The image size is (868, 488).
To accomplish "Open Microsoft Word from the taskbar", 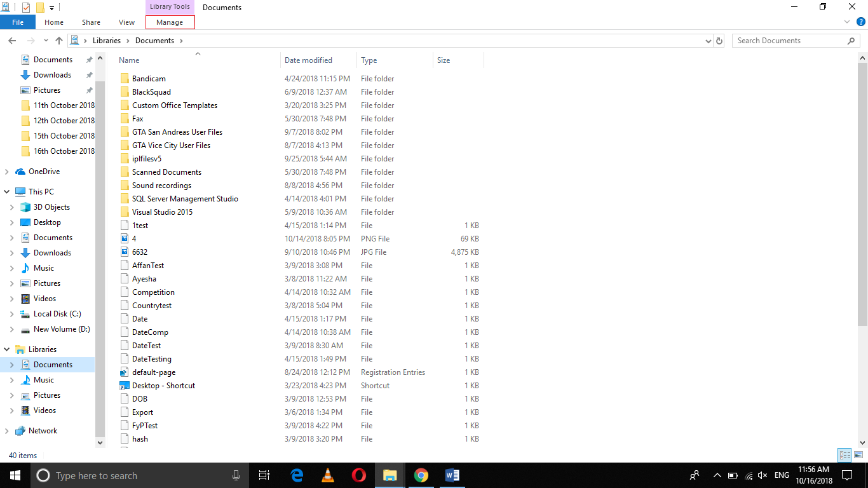I will [x=452, y=475].
